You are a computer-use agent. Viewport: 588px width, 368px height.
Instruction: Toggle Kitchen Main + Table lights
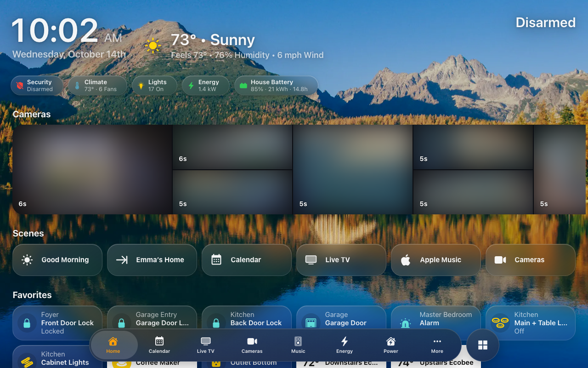click(x=531, y=323)
